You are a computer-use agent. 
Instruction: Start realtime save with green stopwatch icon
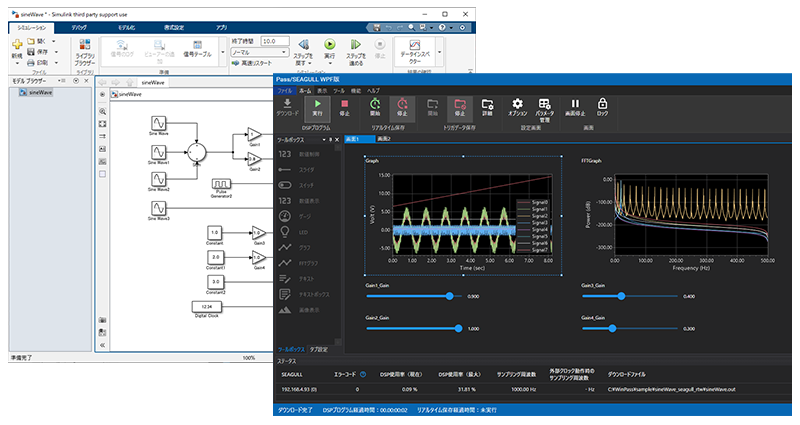tap(375, 104)
